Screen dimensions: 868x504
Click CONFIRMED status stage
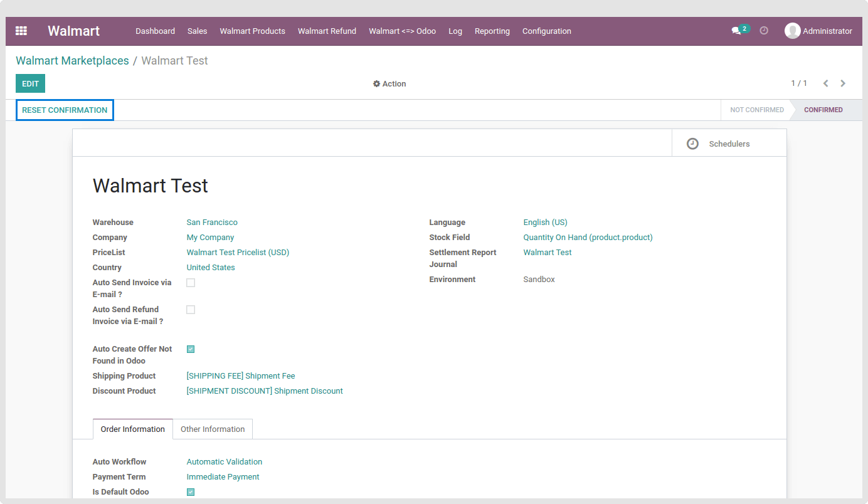[823, 110]
